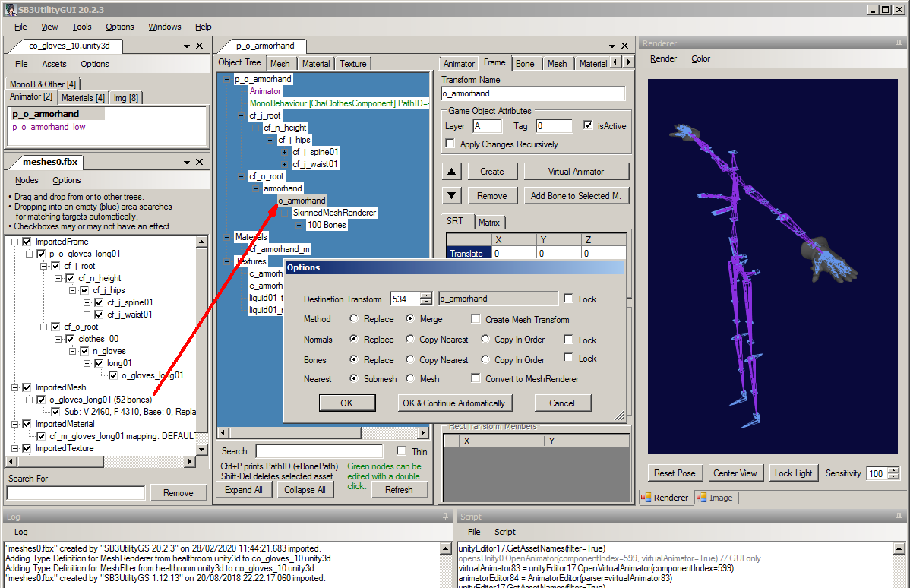Click Add Bone to Selected M. button

click(x=577, y=195)
